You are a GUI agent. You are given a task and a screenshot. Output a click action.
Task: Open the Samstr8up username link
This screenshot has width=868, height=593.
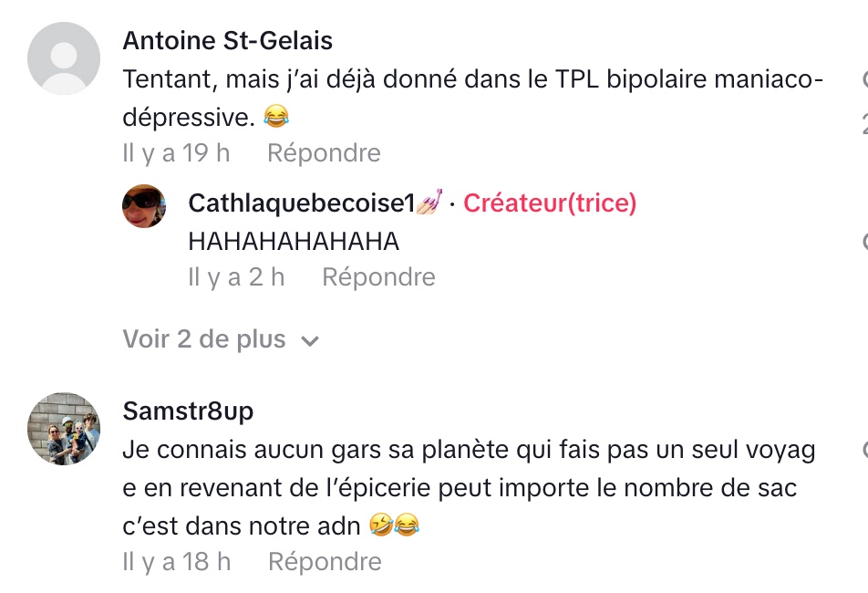[x=188, y=411]
